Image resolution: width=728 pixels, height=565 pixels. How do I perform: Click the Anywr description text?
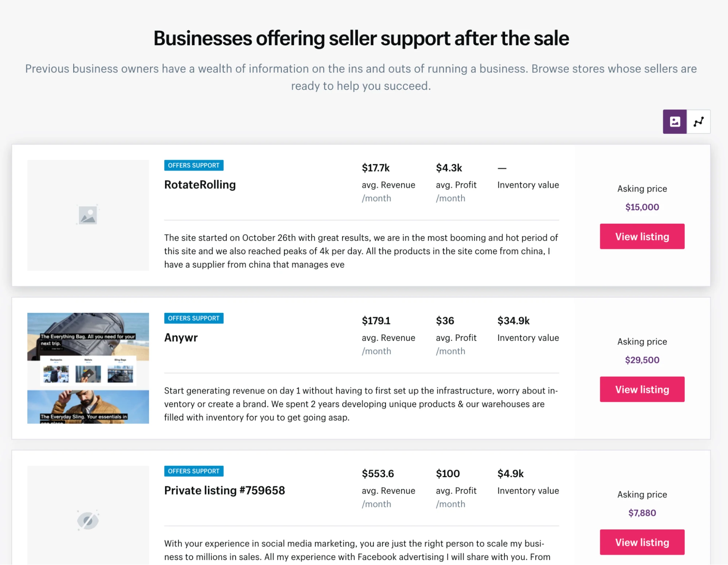pos(361,404)
